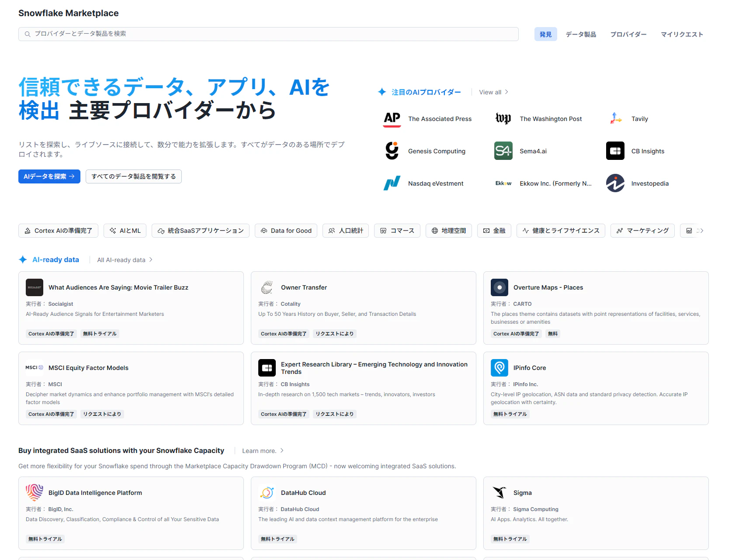Open the Sema4.ai S4 logo
Image resolution: width=732 pixels, height=560 pixels.
[x=503, y=151]
